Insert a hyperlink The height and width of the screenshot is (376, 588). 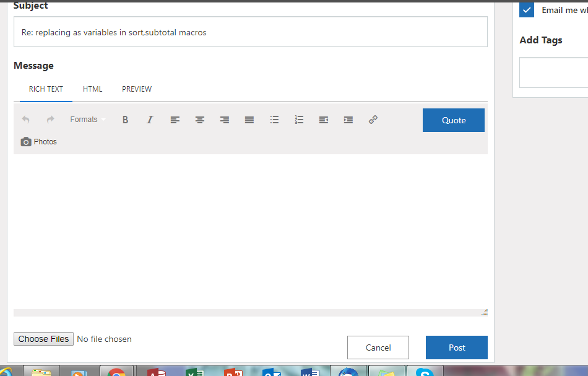coord(373,120)
